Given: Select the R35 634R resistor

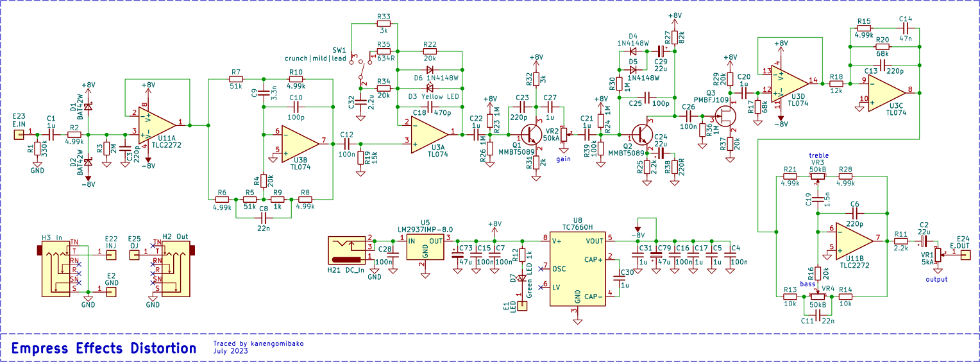Looking at the screenshot, I should coord(384,51).
